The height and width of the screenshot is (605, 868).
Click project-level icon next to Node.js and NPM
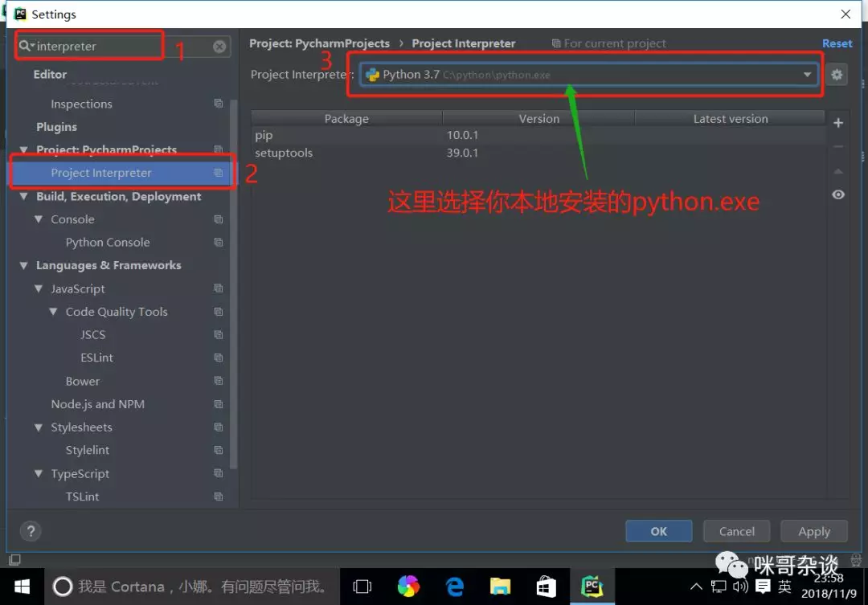pos(218,404)
